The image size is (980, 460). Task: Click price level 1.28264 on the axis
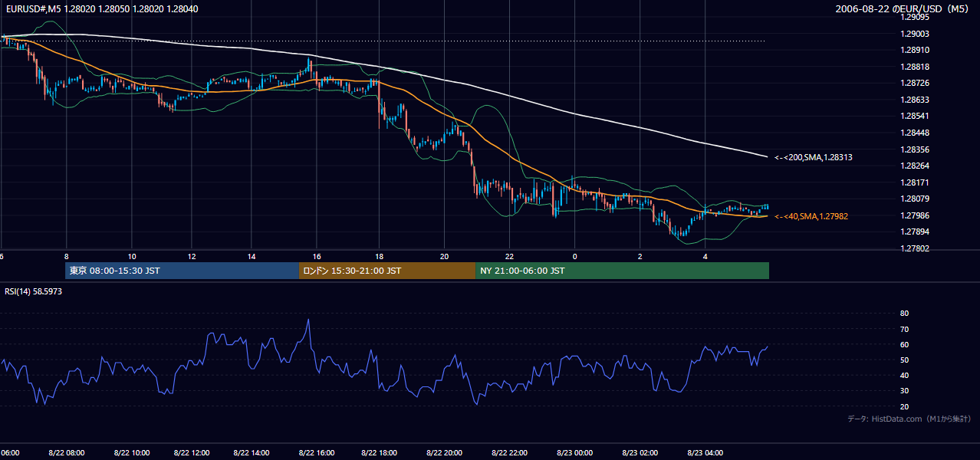(x=915, y=166)
